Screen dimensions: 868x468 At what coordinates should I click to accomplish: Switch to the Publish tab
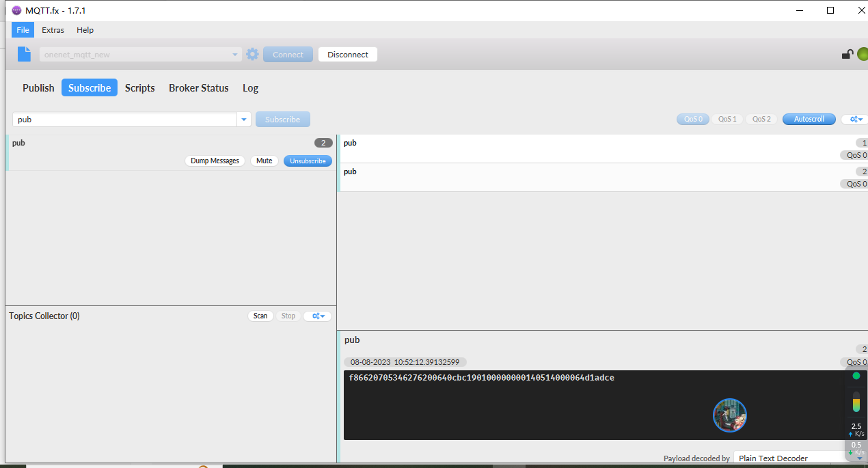tap(38, 88)
